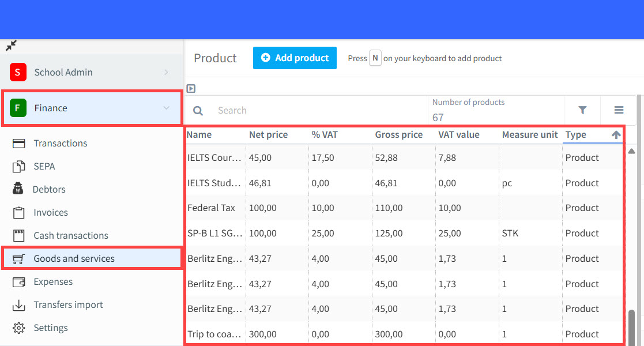Viewport: 644px width, 346px height.
Task: Click the product Search input field
Action: pos(317,110)
